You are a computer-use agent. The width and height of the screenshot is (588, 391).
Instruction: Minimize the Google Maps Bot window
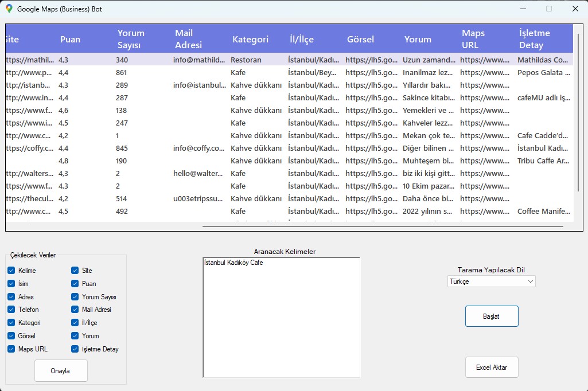524,9
